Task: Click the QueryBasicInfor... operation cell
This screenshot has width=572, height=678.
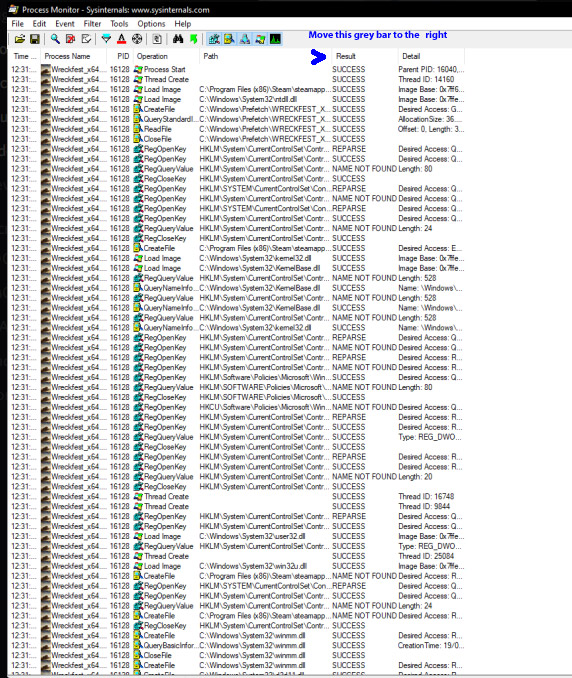Action: click(168, 646)
